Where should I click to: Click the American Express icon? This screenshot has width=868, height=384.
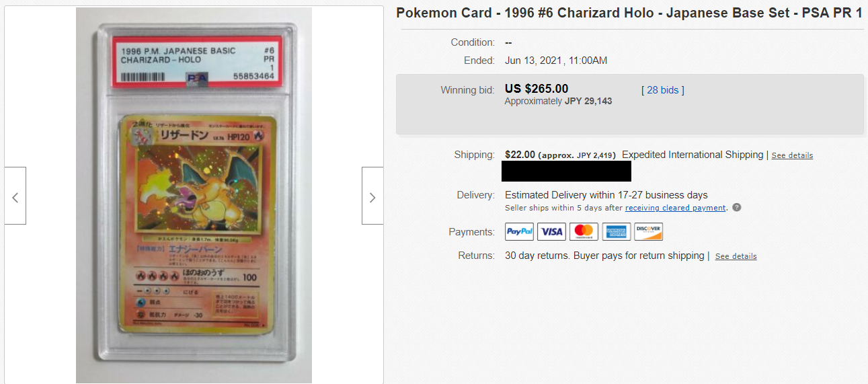pyautogui.click(x=616, y=232)
